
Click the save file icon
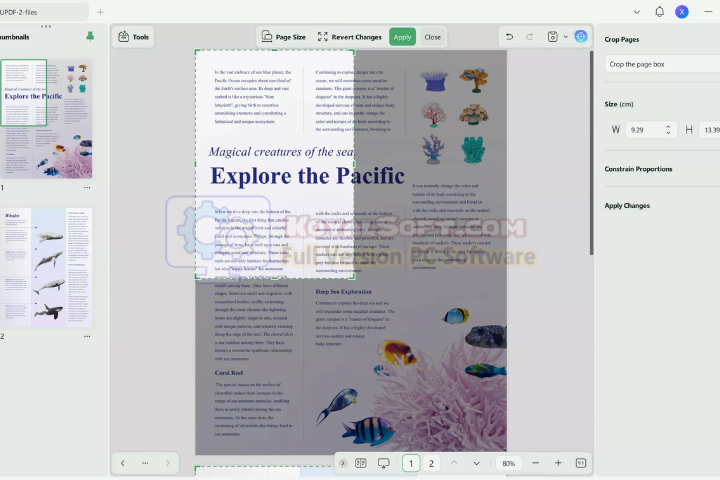point(553,37)
